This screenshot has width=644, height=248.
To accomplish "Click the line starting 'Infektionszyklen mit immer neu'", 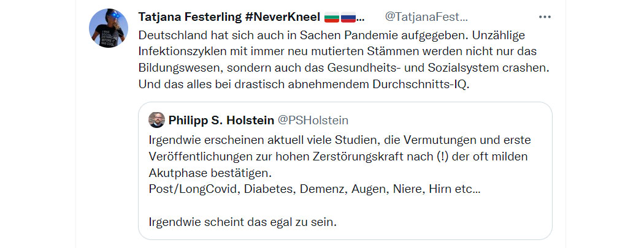I will tap(338, 52).
